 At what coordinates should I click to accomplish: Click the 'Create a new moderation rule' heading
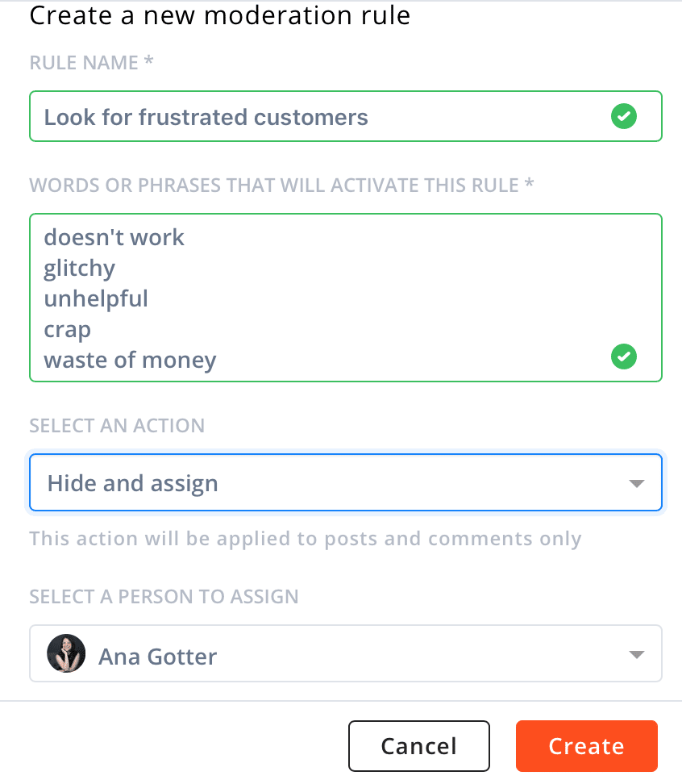point(220,15)
